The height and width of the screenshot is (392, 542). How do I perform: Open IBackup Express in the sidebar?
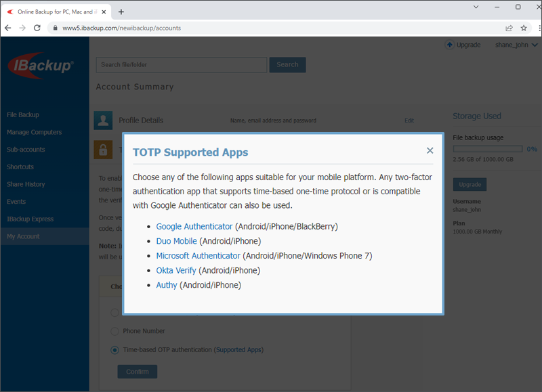30,219
